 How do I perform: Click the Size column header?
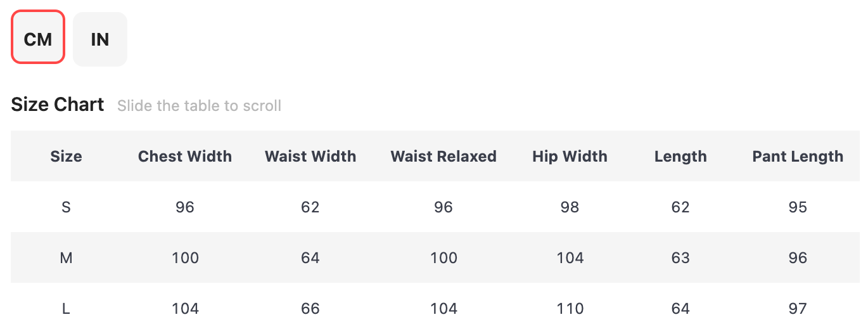coord(66,157)
